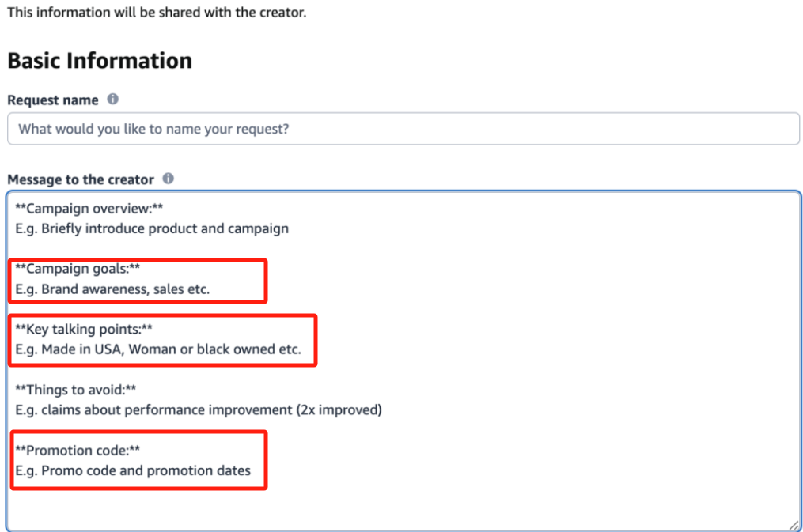Place cursor on the Campaign goals heading line
803x532 pixels.
(78, 269)
